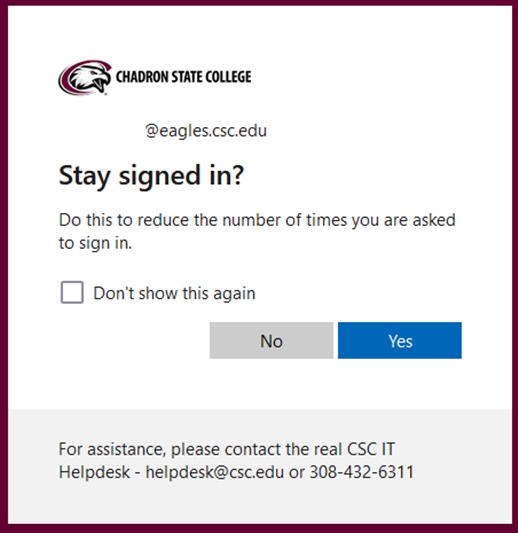Click the "Do this to reduce" description line

pos(257,220)
